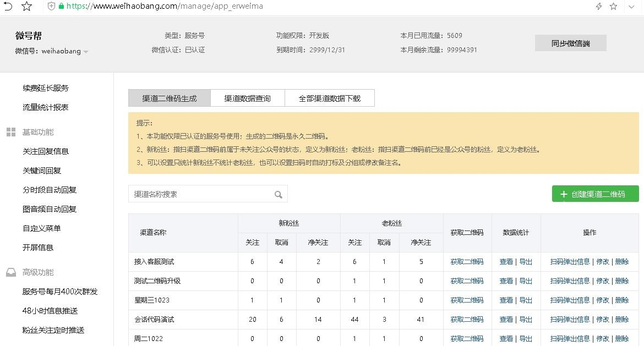Open 粉丝关注定时推送 in sidebar

53,330
